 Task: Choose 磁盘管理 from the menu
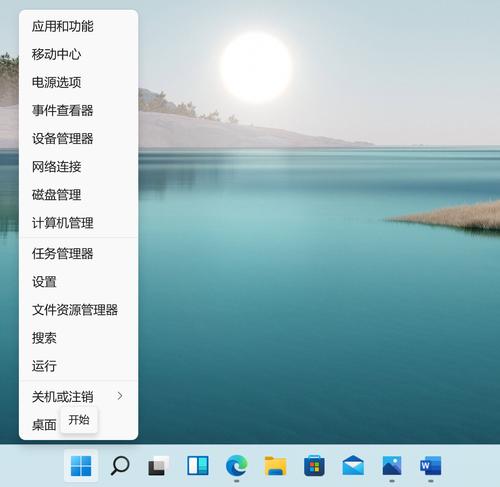[79, 195]
